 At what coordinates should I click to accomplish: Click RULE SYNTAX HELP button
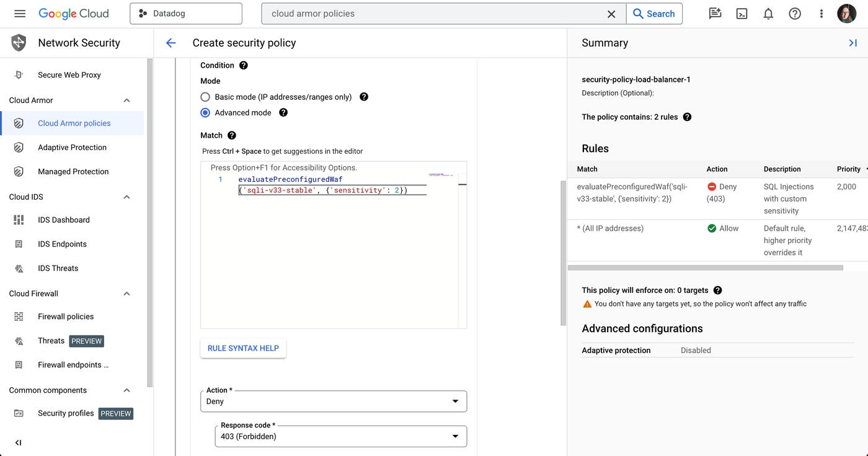[x=243, y=348]
